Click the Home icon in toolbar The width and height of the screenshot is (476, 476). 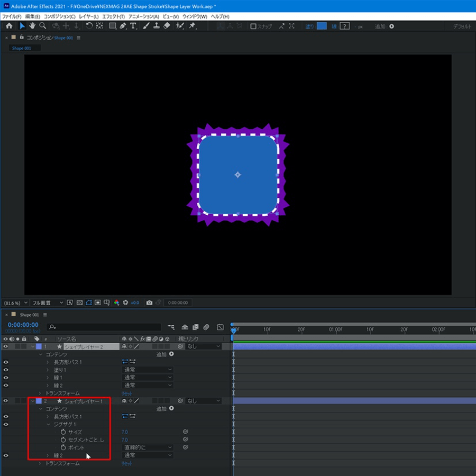click(9, 26)
